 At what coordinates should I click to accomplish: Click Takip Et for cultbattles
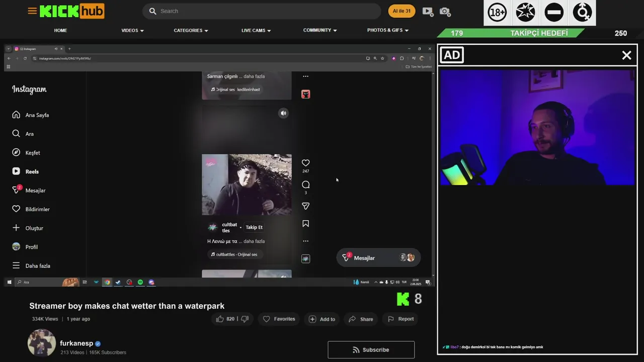click(x=254, y=227)
